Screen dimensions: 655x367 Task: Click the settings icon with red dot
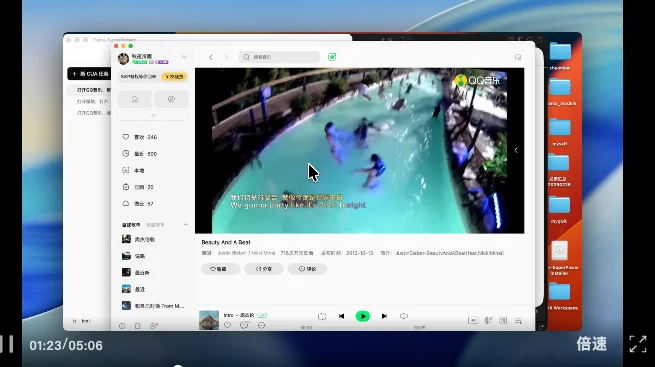click(x=153, y=326)
